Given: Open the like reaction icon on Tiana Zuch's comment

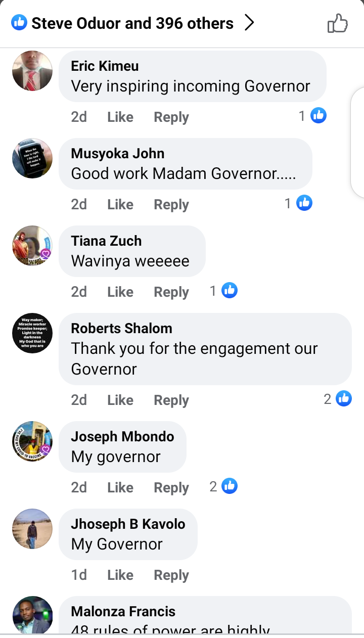Looking at the screenshot, I should [x=230, y=291].
